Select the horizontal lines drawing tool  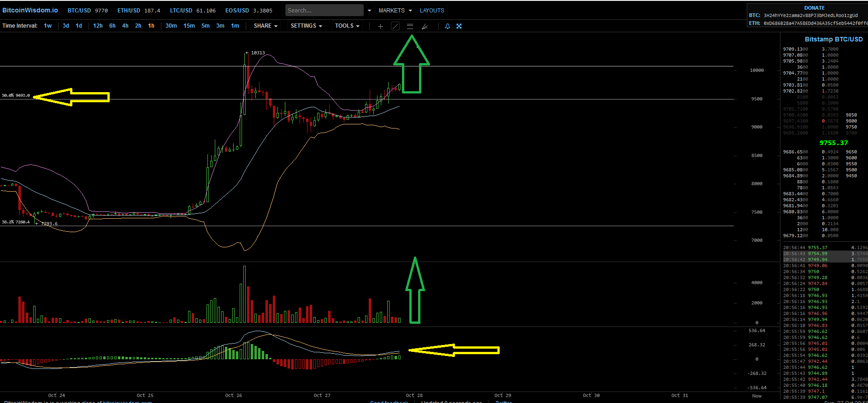pos(410,26)
